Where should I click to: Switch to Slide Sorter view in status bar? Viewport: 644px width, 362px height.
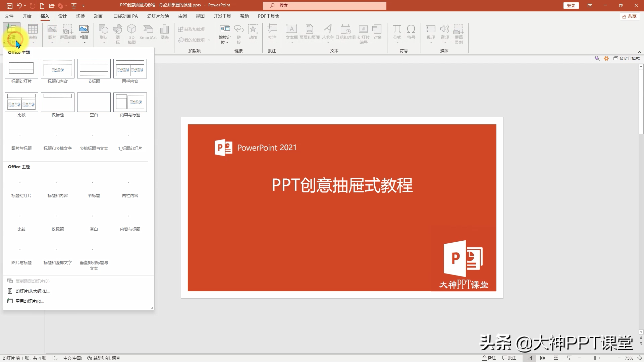(543, 358)
